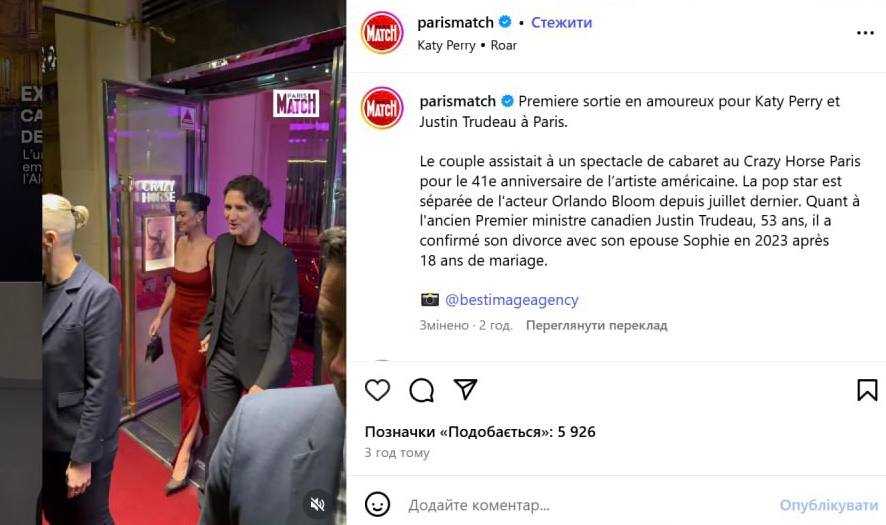Image resolution: width=886 pixels, height=525 pixels.
Task: Publish comment with Опублікувати button
Action: tap(829, 505)
